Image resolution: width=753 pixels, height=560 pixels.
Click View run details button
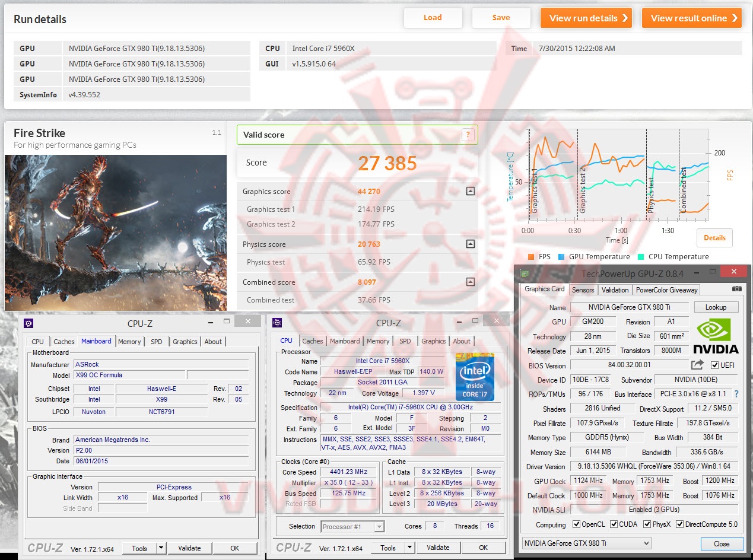(x=586, y=18)
